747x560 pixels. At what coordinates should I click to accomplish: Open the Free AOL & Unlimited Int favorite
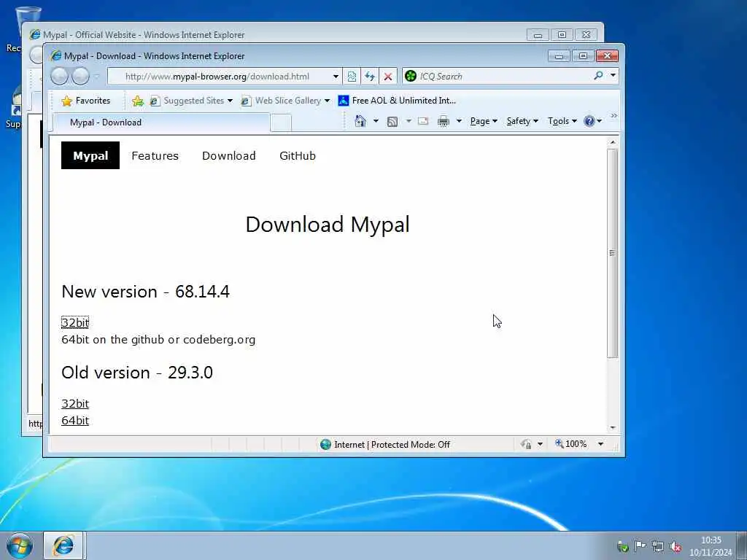pos(397,101)
